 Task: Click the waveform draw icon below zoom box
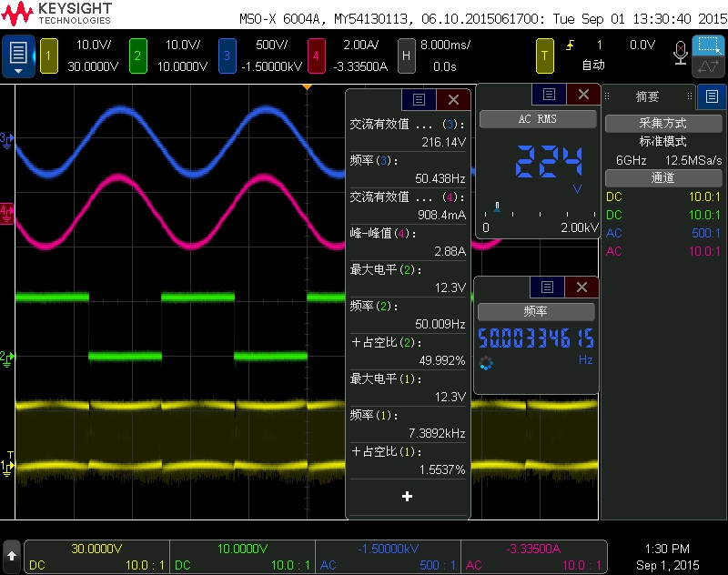(x=708, y=66)
